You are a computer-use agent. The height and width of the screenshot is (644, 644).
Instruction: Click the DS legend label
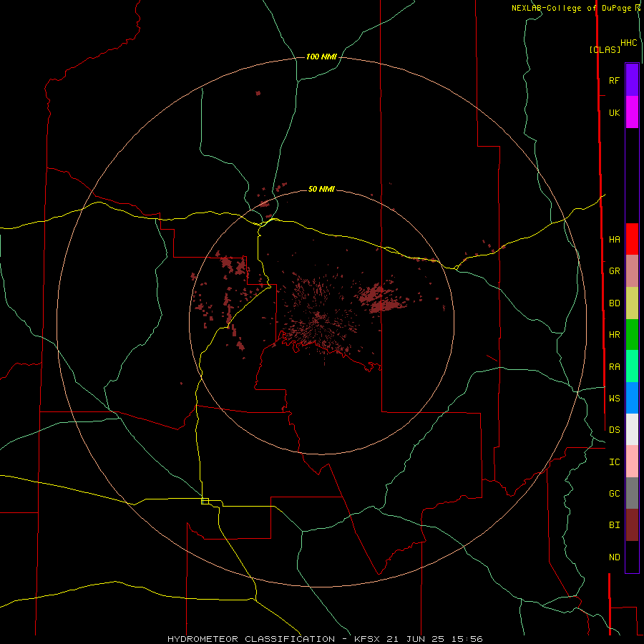(x=615, y=430)
